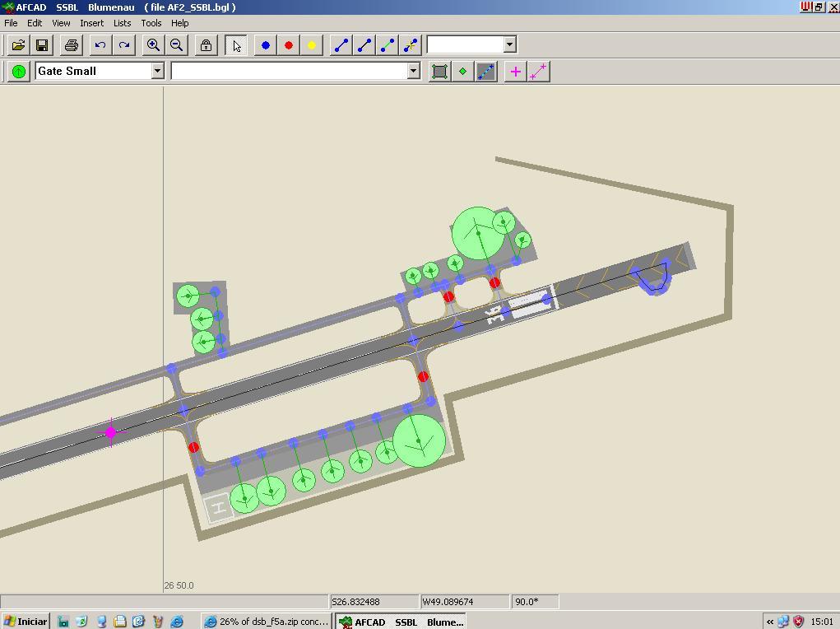Select the green diamond vertex tool

pos(463,72)
